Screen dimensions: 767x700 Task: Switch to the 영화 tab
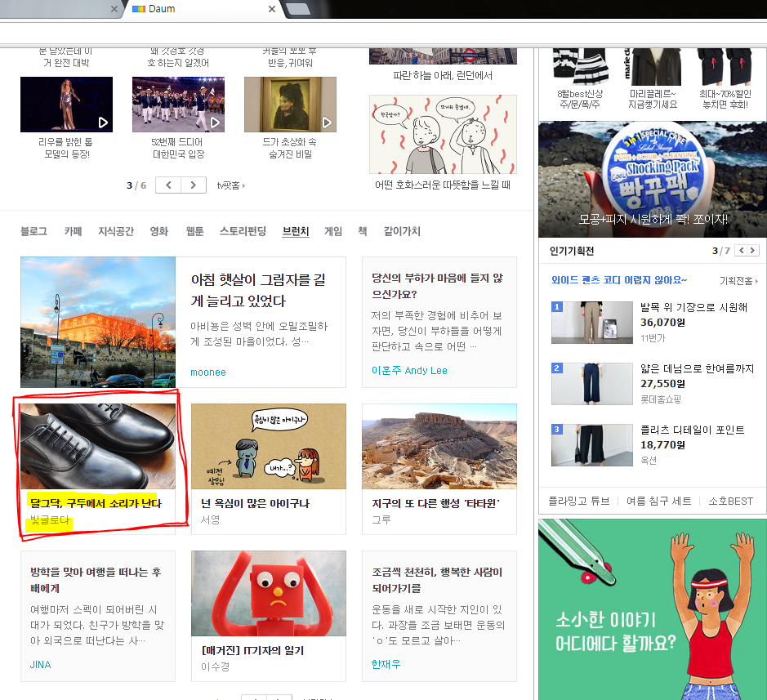(x=159, y=231)
